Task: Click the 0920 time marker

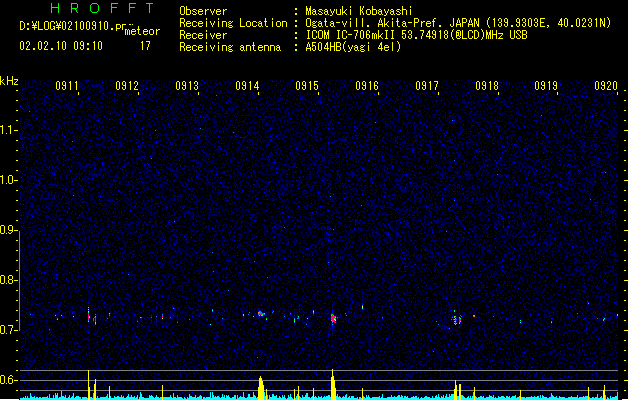Action: pyautogui.click(x=606, y=86)
